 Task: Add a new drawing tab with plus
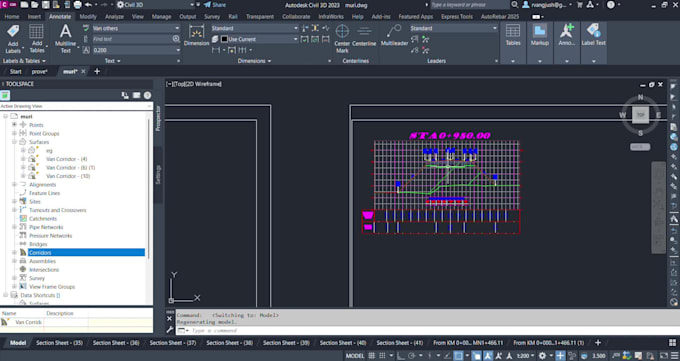tap(97, 72)
